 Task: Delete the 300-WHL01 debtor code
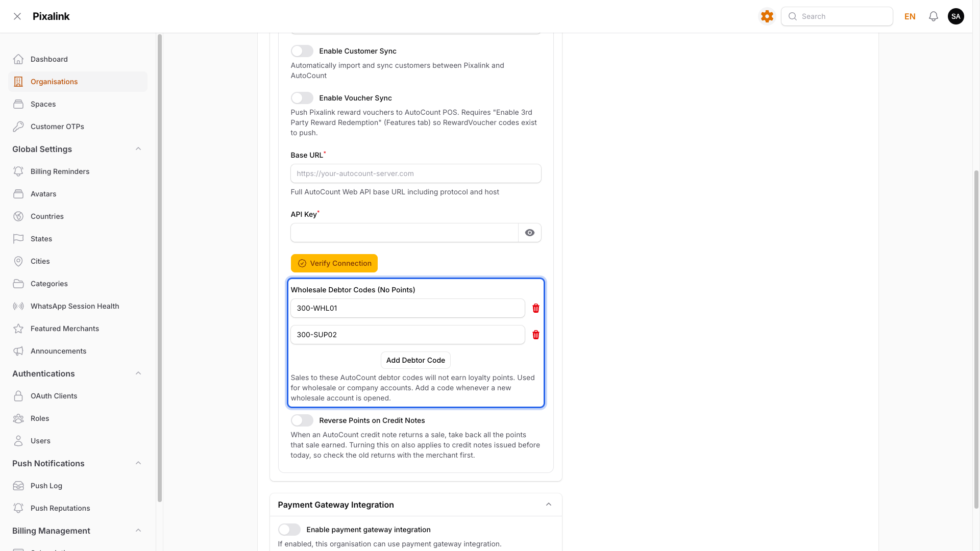click(536, 308)
